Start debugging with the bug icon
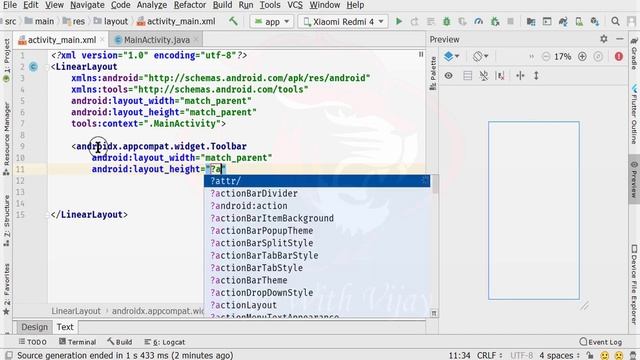 tap(447, 22)
